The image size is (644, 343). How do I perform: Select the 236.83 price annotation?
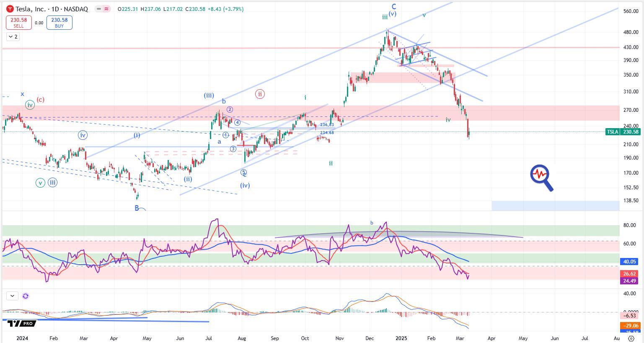click(327, 125)
